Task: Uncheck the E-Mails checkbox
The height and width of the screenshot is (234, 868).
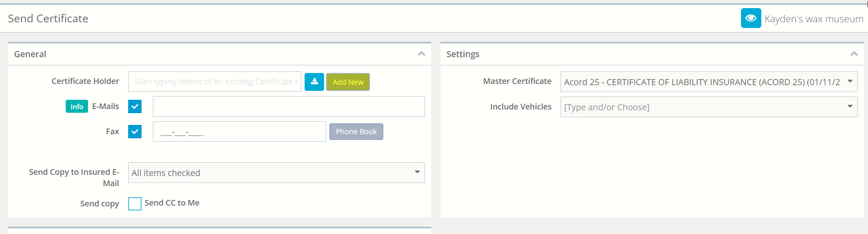Action: click(x=135, y=107)
